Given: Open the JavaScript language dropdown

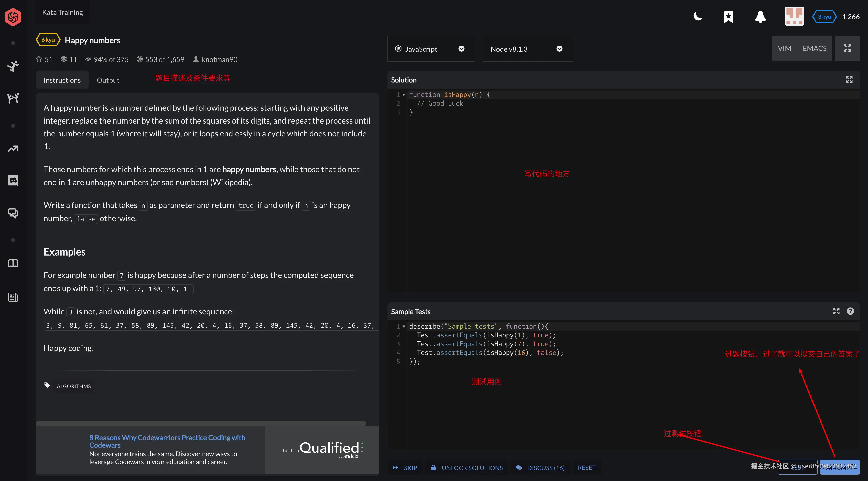Looking at the screenshot, I should 431,49.
